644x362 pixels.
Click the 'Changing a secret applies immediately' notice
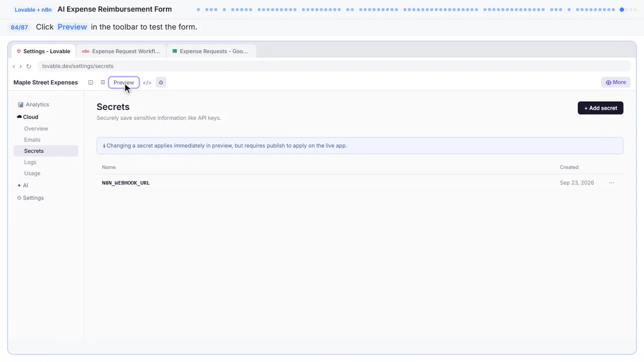360,146
